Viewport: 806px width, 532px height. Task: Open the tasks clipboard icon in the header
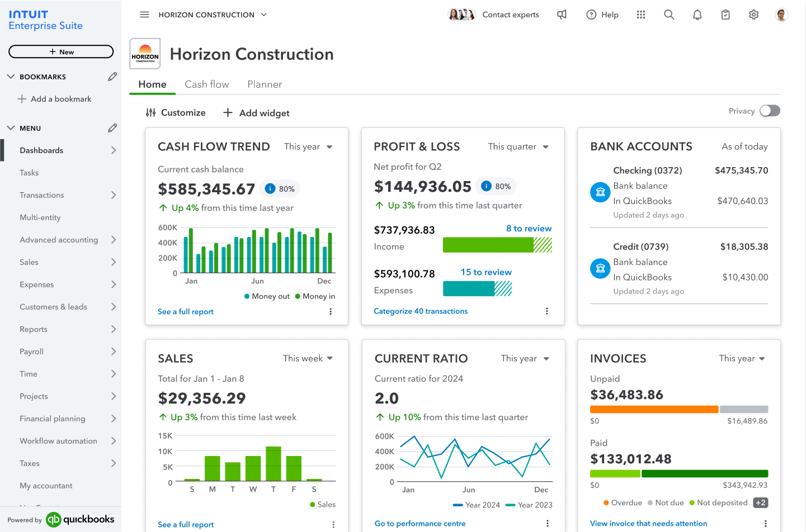725,15
